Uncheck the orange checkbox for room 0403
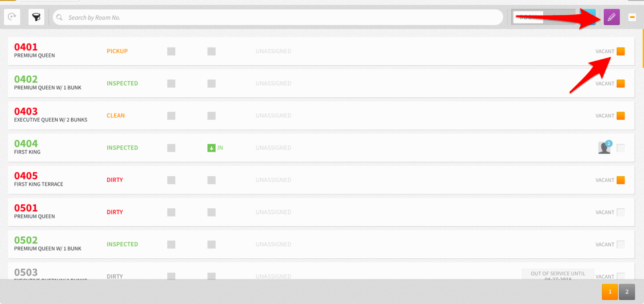 point(621,116)
